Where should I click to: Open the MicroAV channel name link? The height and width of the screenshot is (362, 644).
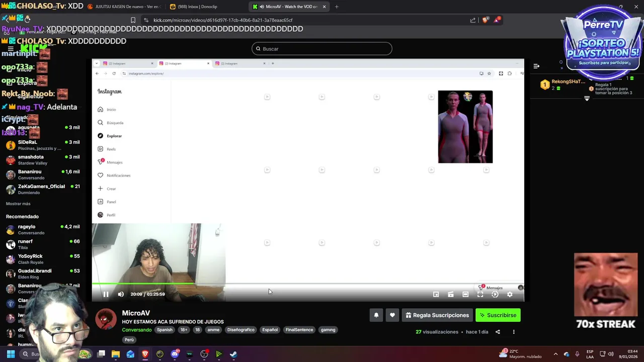click(x=136, y=313)
